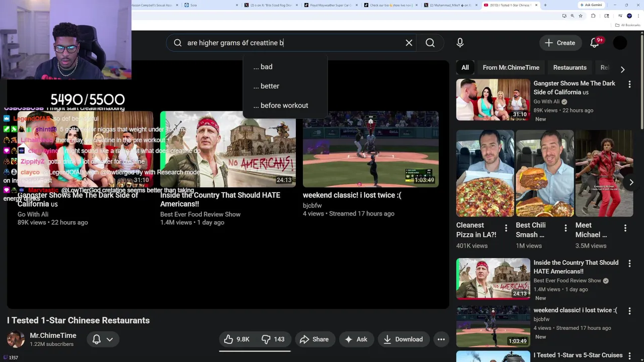The height and width of the screenshot is (362, 644).
Task: Clear the search box with the X
Action: pyautogui.click(x=409, y=43)
